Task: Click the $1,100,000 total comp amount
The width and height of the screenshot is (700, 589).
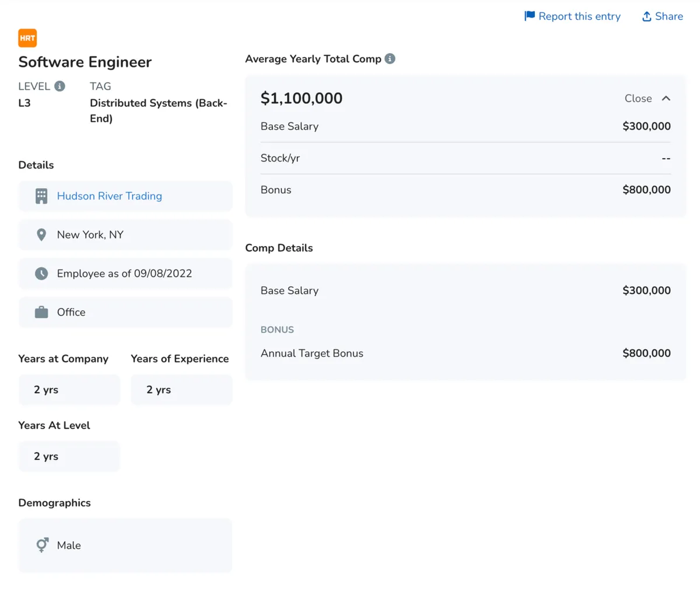Action: (302, 98)
